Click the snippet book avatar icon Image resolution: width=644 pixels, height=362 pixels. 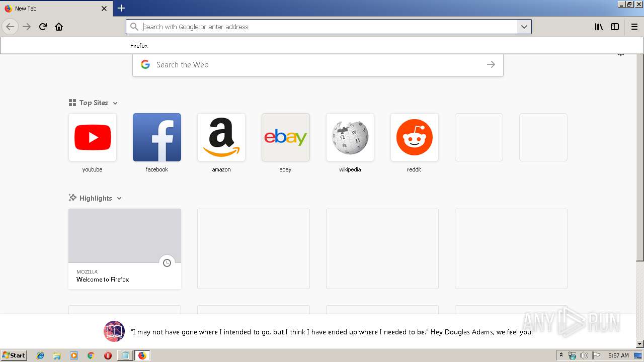[114, 331]
